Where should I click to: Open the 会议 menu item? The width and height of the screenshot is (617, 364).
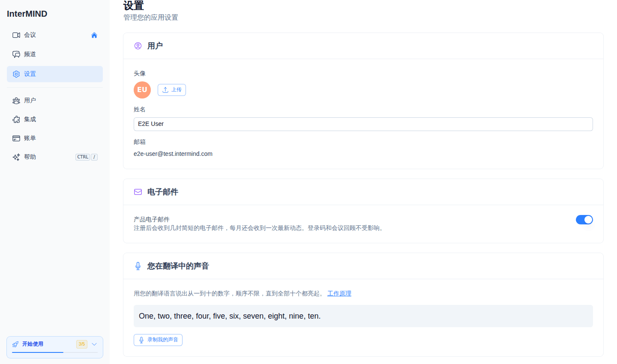point(55,35)
